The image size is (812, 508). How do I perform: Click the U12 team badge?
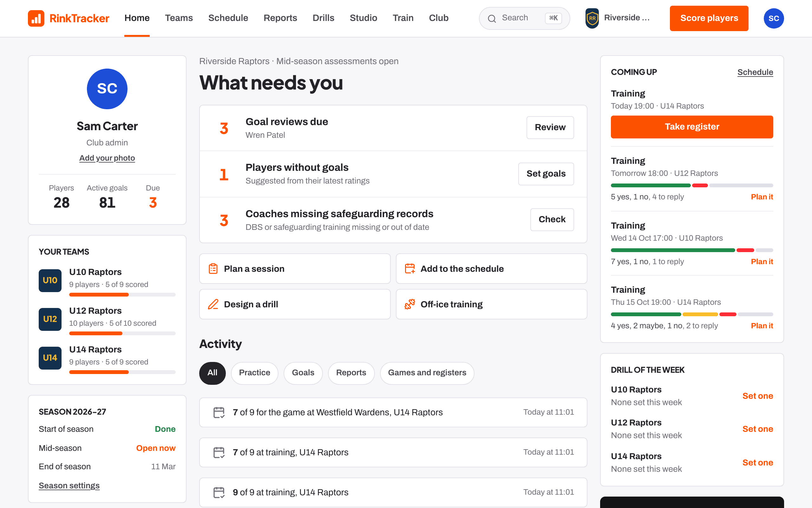[x=50, y=319]
